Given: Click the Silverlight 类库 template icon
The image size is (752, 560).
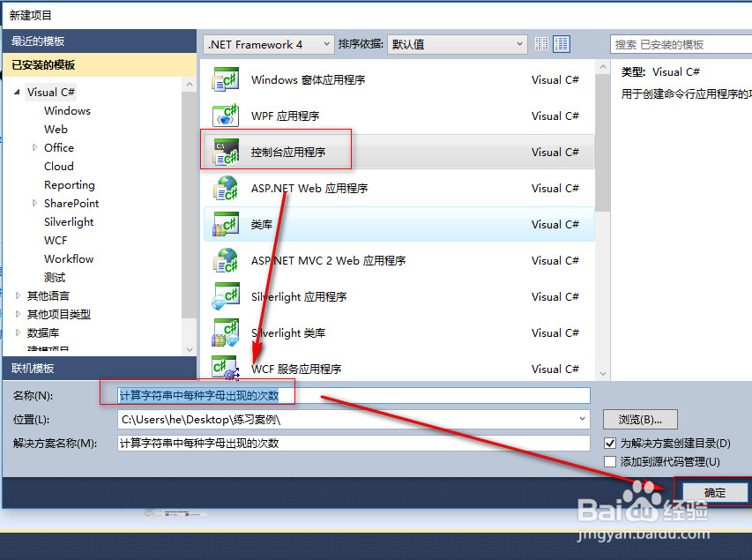Looking at the screenshot, I should pyautogui.click(x=226, y=332).
